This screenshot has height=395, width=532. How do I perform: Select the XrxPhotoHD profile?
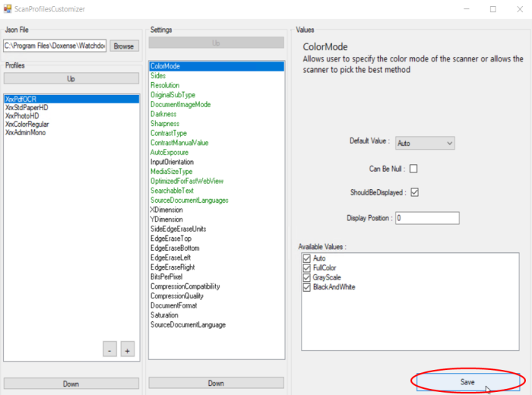pyautogui.click(x=22, y=115)
